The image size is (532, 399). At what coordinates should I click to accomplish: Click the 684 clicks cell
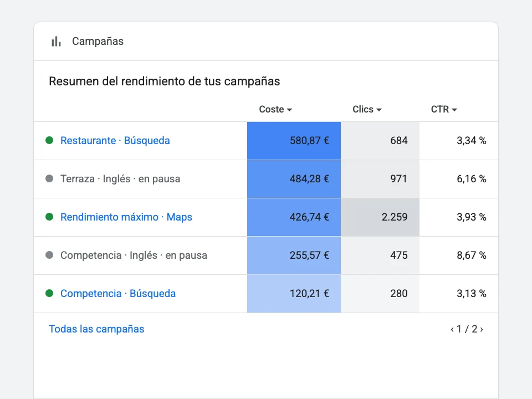[x=380, y=140]
